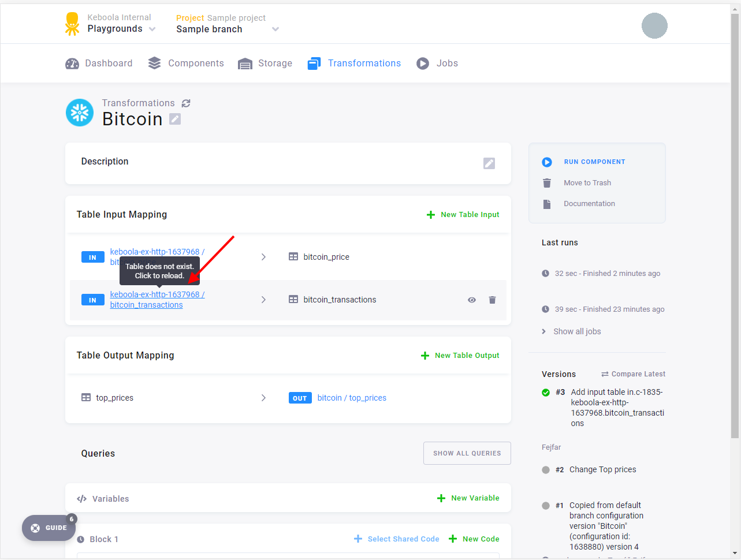Click the New Variable button
The image size is (741, 560).
pyautogui.click(x=468, y=498)
